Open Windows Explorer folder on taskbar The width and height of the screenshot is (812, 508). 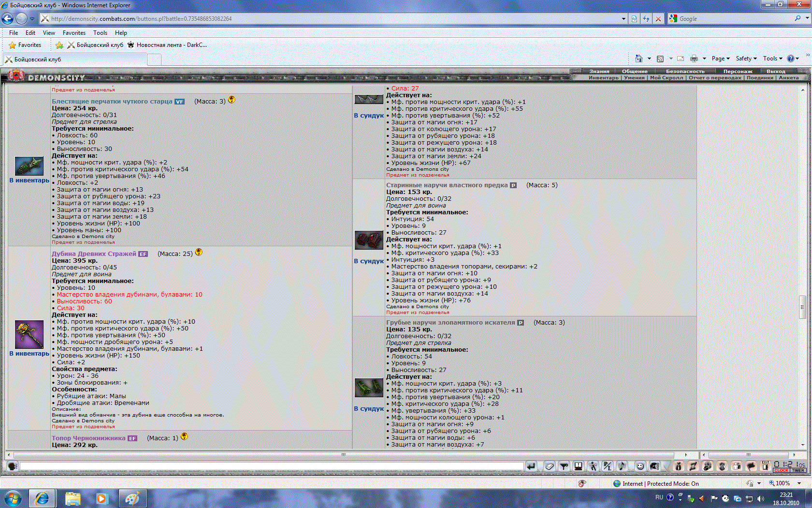[x=73, y=498]
